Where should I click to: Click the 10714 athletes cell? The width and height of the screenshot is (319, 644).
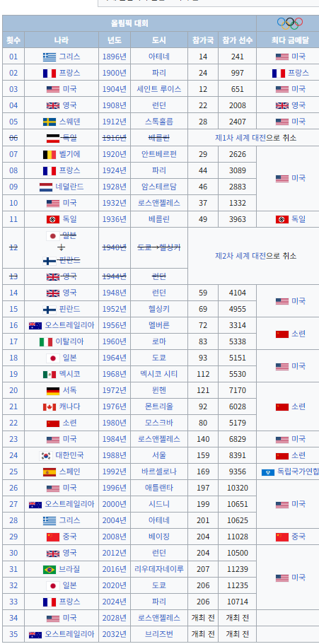coord(237,602)
